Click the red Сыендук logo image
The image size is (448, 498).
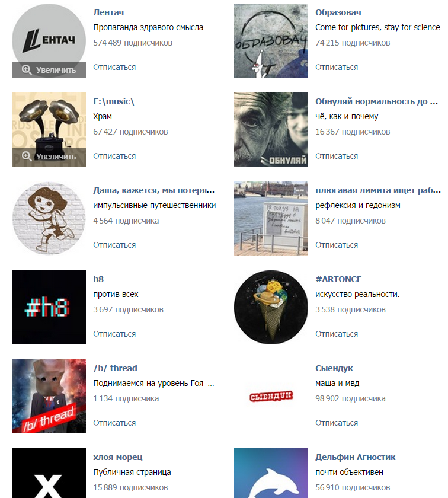tap(271, 396)
